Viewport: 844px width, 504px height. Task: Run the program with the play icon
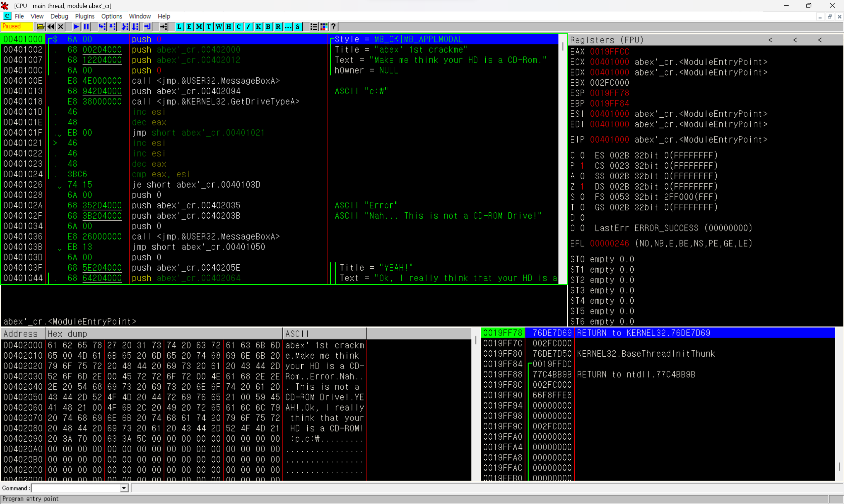point(76,27)
